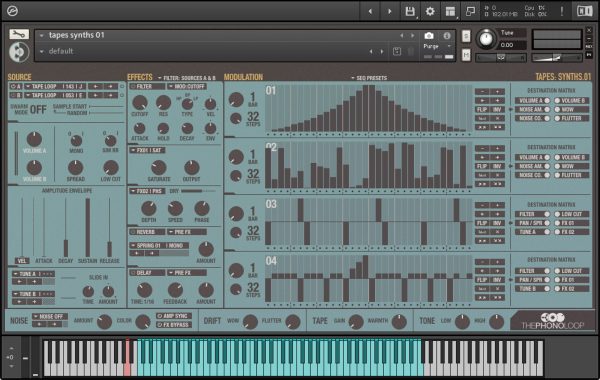Click the NI logo at top right

584,11
